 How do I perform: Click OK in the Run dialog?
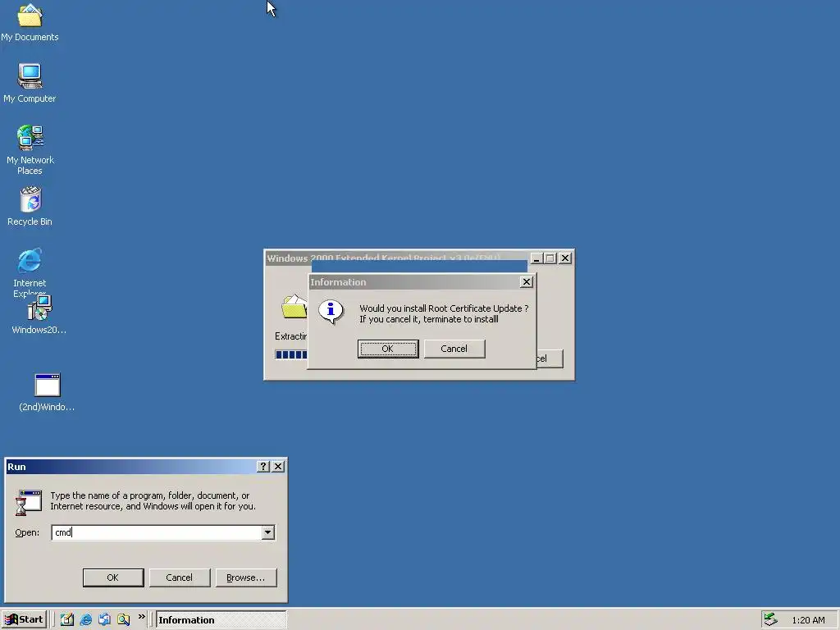coord(113,577)
